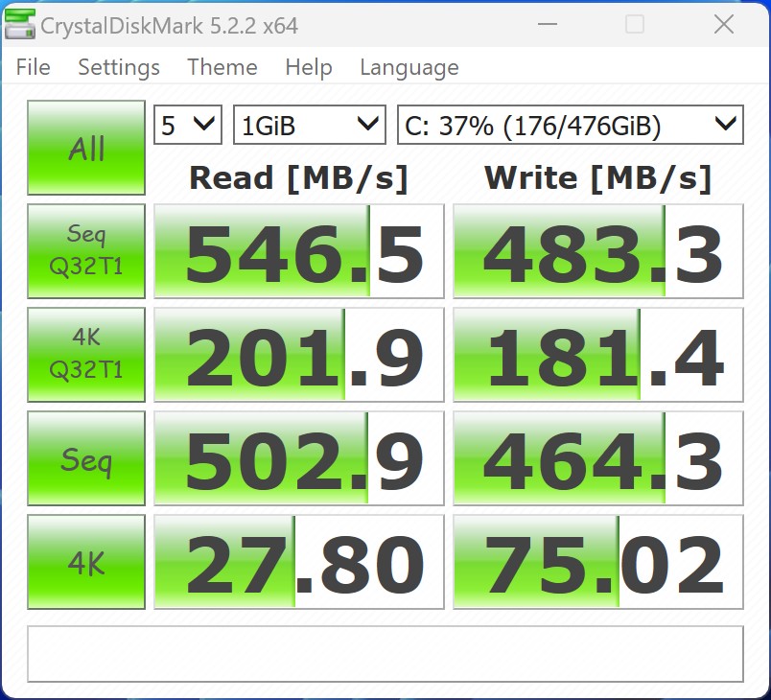Select the 4K Q32T1 read result 201.9

click(x=299, y=355)
